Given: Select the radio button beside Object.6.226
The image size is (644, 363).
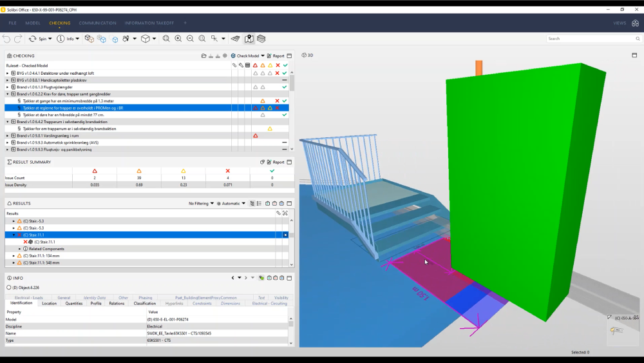Looking at the screenshot, I should click(x=8, y=288).
